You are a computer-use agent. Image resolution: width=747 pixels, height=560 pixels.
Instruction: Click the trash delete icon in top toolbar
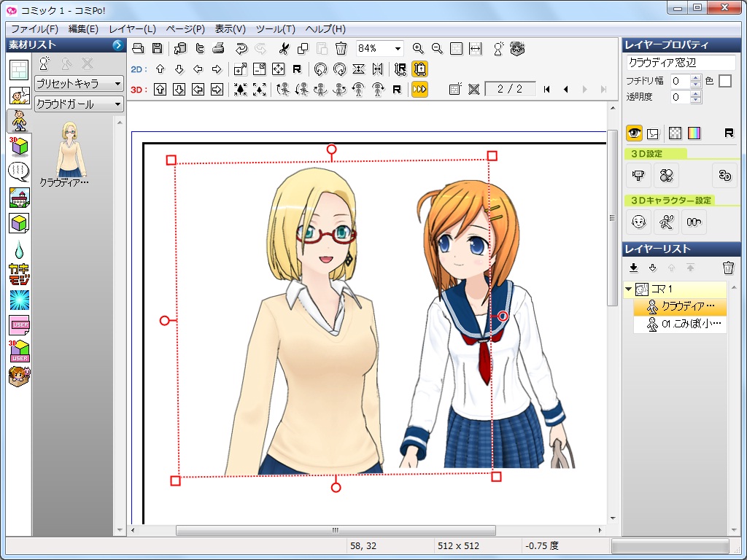click(x=341, y=48)
